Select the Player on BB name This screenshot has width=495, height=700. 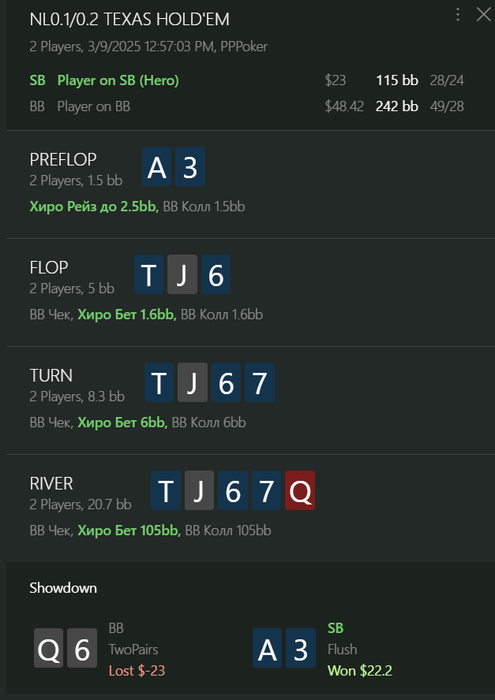(x=94, y=107)
